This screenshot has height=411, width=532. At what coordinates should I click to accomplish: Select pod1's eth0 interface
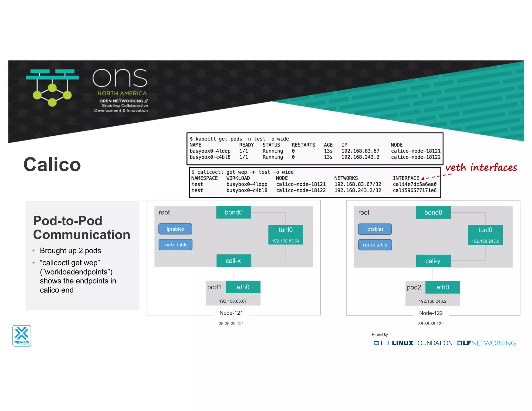[x=243, y=287]
